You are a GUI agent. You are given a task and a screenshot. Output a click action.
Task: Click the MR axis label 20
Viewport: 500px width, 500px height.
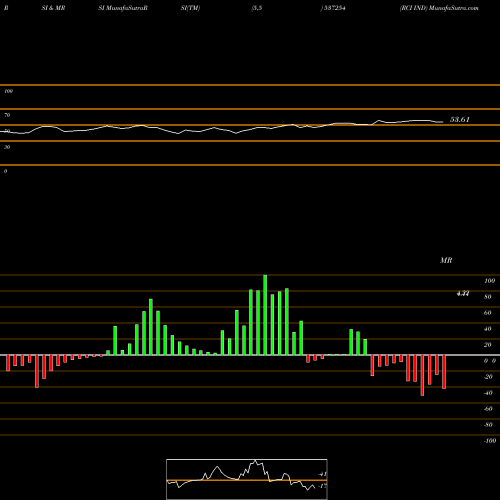click(x=488, y=345)
